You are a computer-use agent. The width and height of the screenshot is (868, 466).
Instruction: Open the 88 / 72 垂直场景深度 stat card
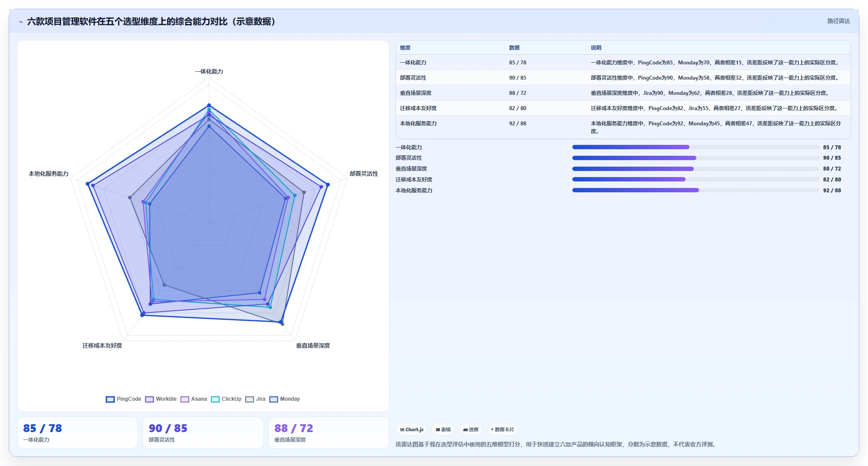tap(329, 432)
